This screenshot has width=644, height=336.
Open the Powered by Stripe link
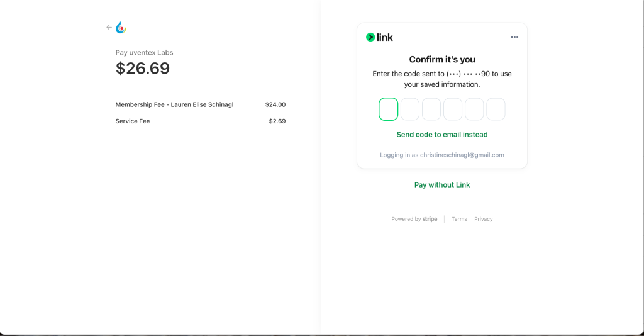coord(414,219)
